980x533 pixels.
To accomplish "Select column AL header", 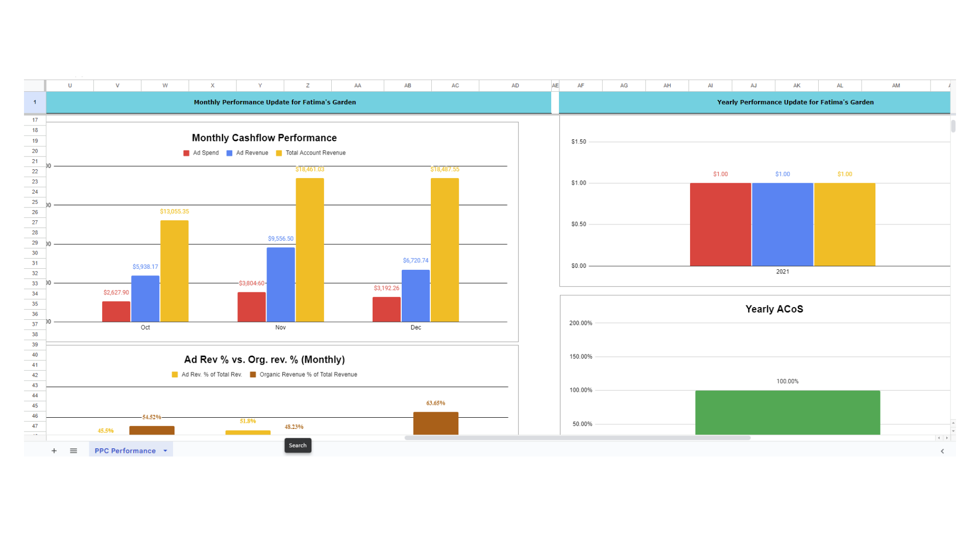I will tap(840, 86).
